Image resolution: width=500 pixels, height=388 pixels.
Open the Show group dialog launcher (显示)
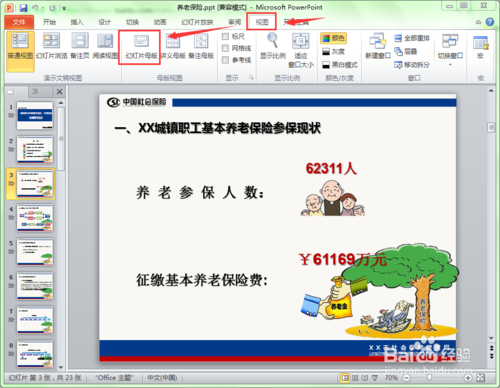click(x=251, y=78)
